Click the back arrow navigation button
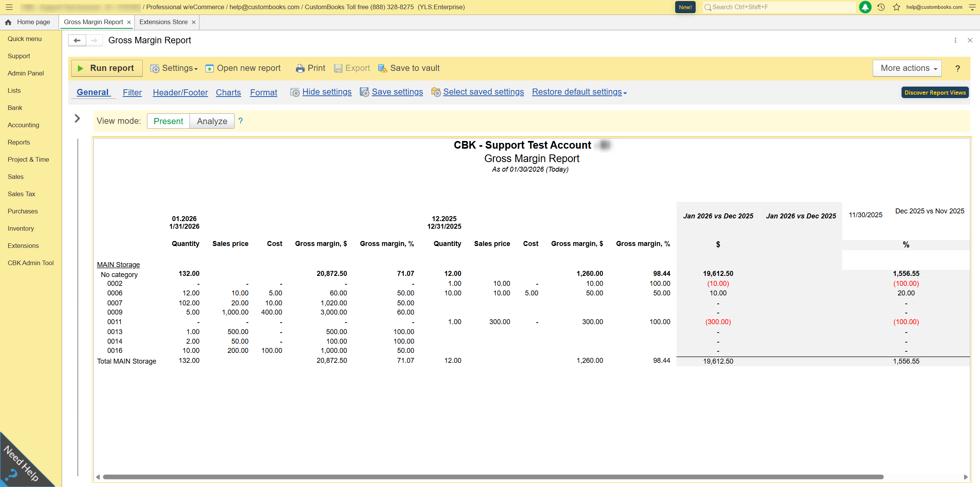 point(77,40)
